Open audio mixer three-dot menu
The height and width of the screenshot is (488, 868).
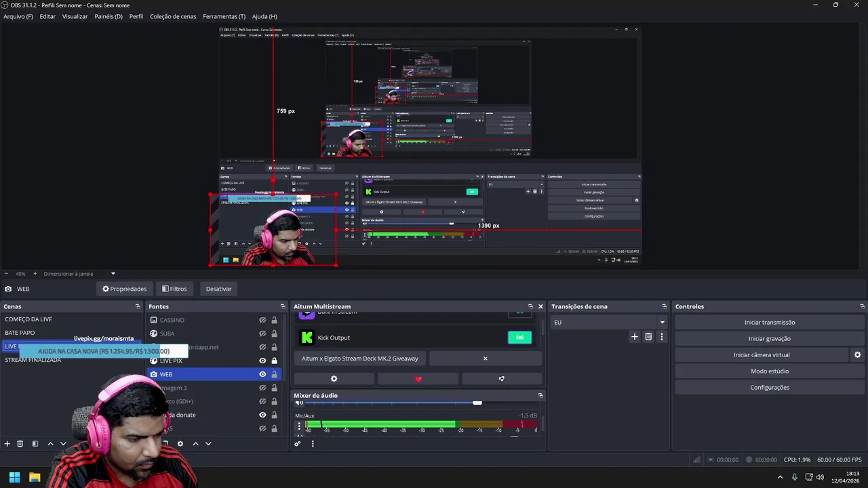[x=313, y=444]
